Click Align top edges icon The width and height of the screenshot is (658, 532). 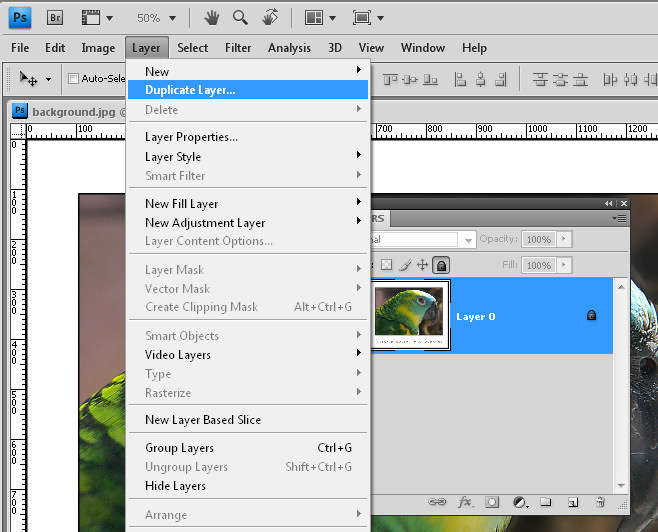coord(391,79)
